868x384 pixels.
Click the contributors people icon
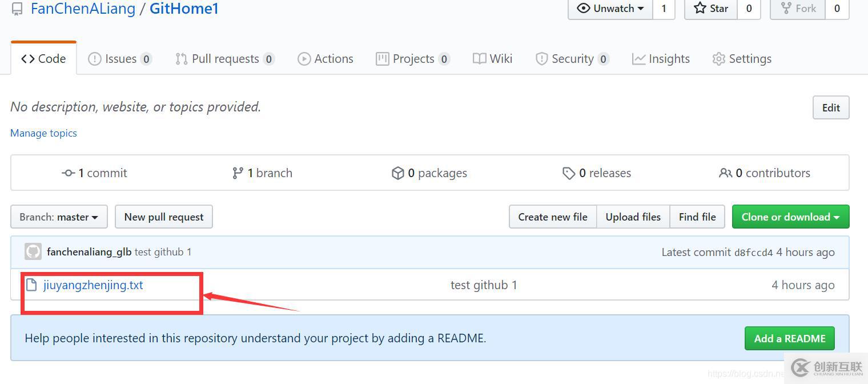(725, 173)
